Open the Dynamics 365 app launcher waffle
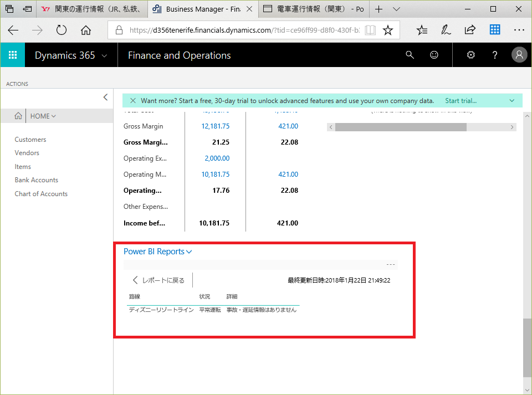This screenshot has height=395, width=532. (x=13, y=55)
